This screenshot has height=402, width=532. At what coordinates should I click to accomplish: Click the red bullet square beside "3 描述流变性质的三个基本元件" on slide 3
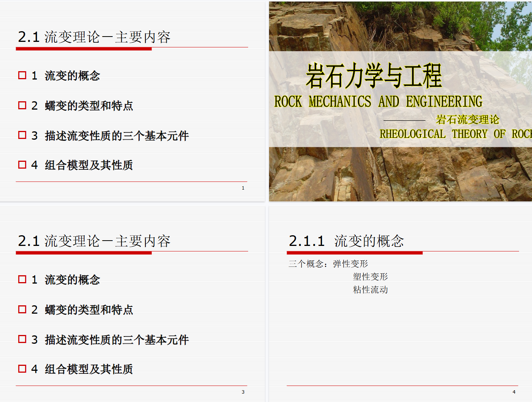[x=22, y=339]
